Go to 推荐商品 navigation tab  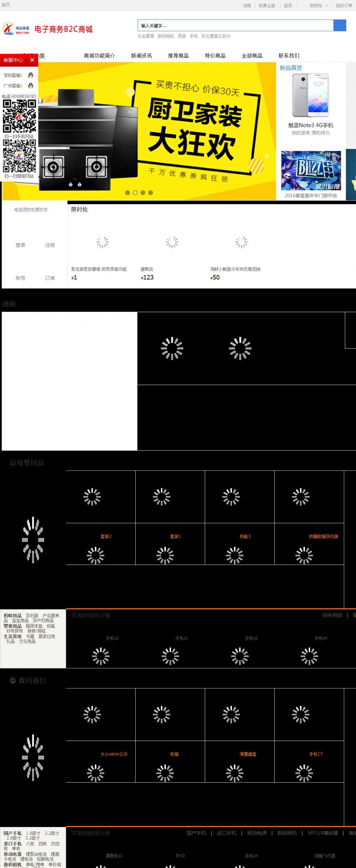pyautogui.click(x=178, y=55)
